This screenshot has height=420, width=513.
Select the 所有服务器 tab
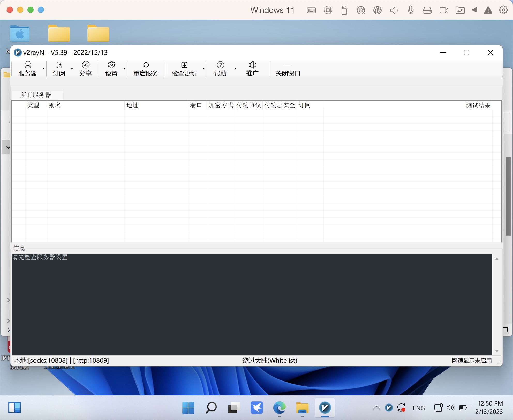(x=36, y=95)
